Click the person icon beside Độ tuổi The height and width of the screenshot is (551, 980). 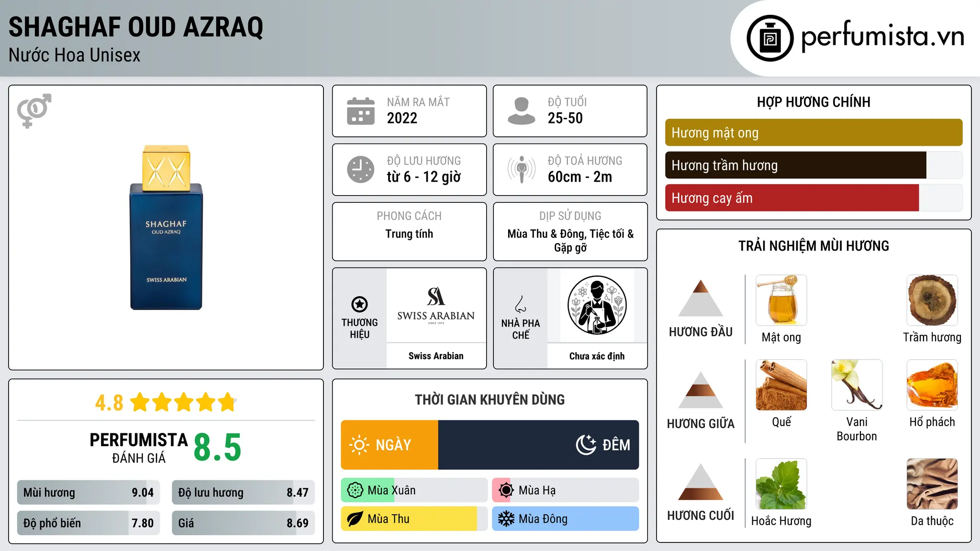click(x=522, y=111)
